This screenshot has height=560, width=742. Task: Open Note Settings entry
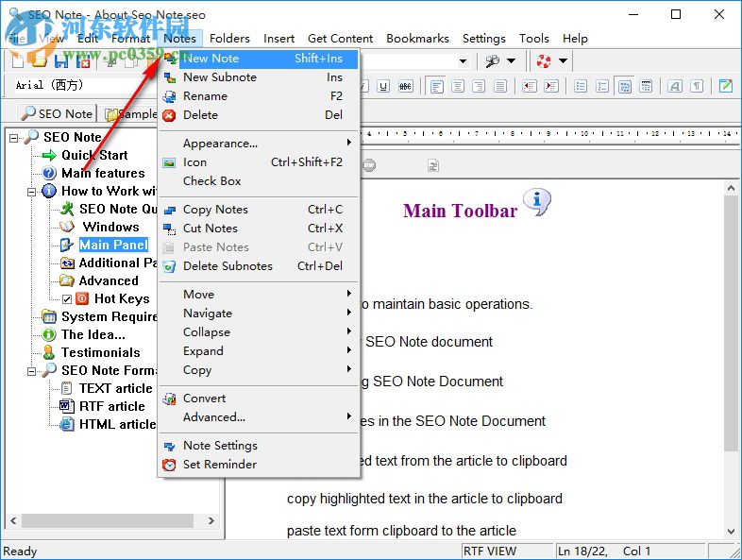click(259, 446)
